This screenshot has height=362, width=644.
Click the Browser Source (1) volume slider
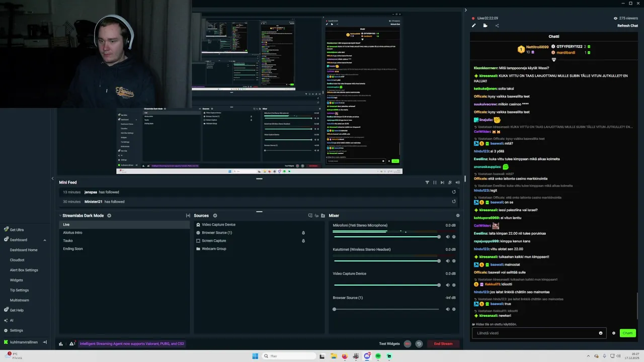[386, 309]
